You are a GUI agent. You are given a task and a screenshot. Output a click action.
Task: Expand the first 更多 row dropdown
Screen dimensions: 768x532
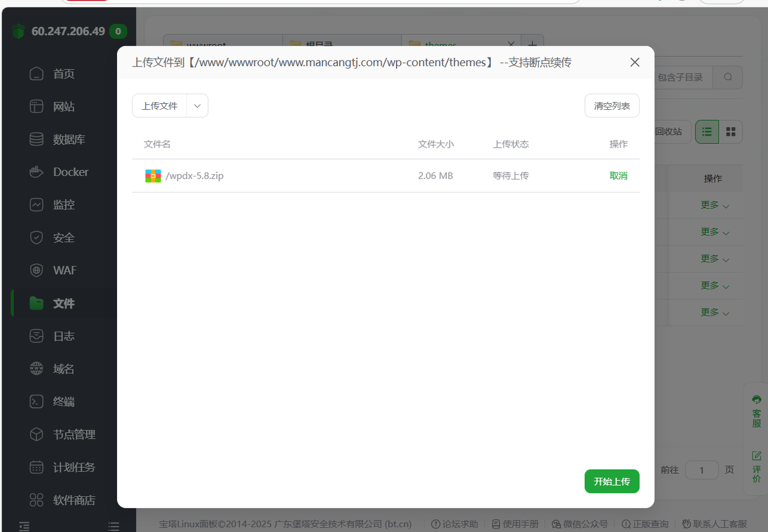(715, 205)
